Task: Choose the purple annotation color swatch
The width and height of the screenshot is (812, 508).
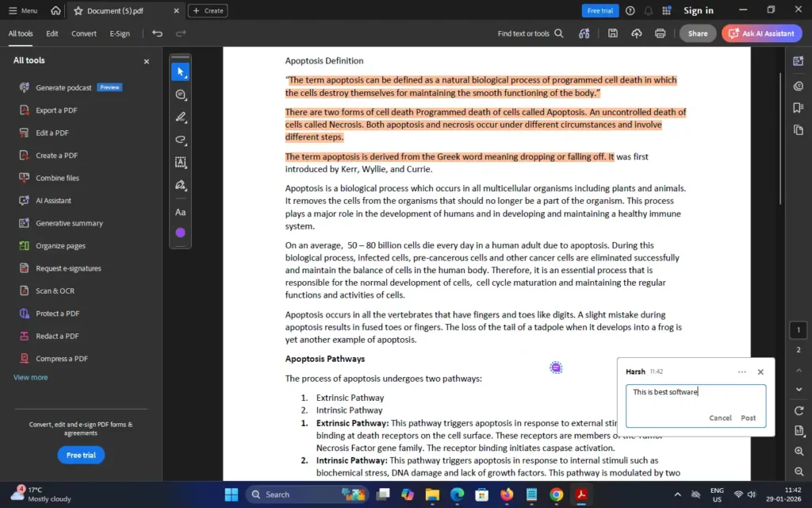Action: pyautogui.click(x=181, y=233)
